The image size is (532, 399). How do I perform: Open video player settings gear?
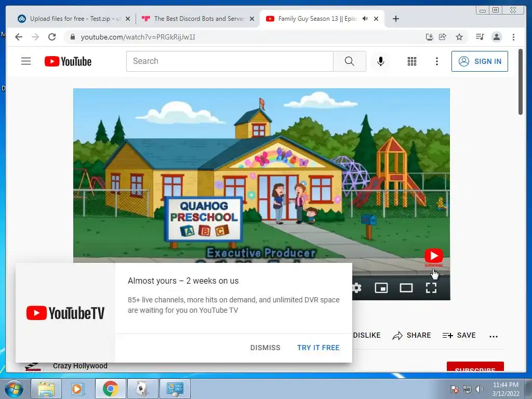pyautogui.click(x=356, y=288)
